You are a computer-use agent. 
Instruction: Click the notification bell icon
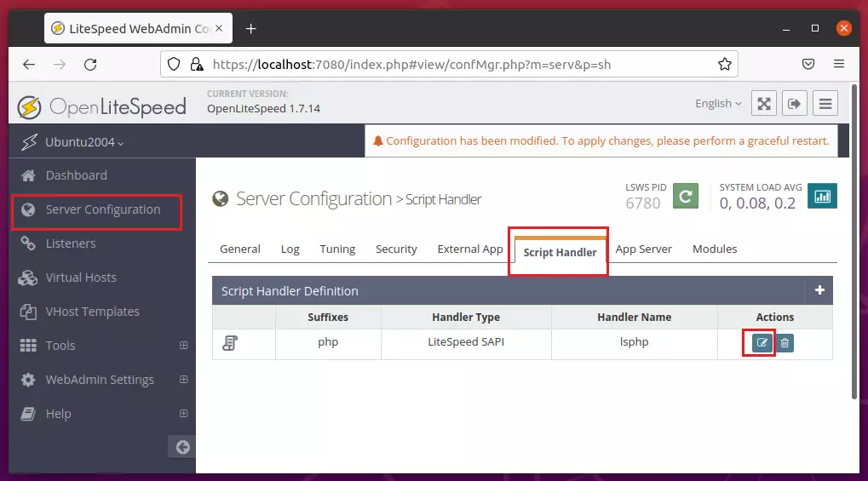pyautogui.click(x=377, y=140)
